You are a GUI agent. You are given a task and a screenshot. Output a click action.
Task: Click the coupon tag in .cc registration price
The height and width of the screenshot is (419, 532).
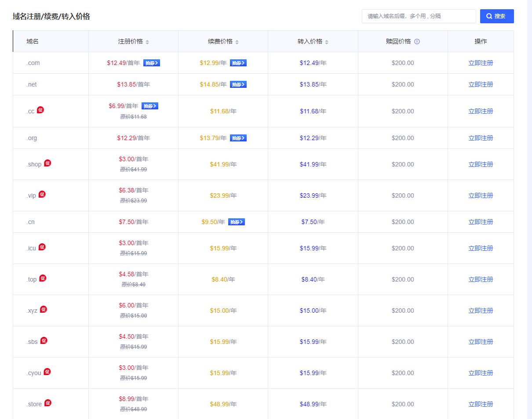[150, 106]
